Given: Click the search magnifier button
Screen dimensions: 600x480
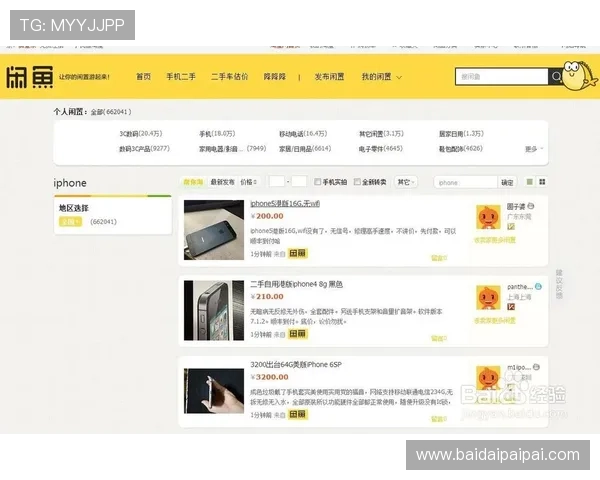Looking at the screenshot, I should [556, 77].
